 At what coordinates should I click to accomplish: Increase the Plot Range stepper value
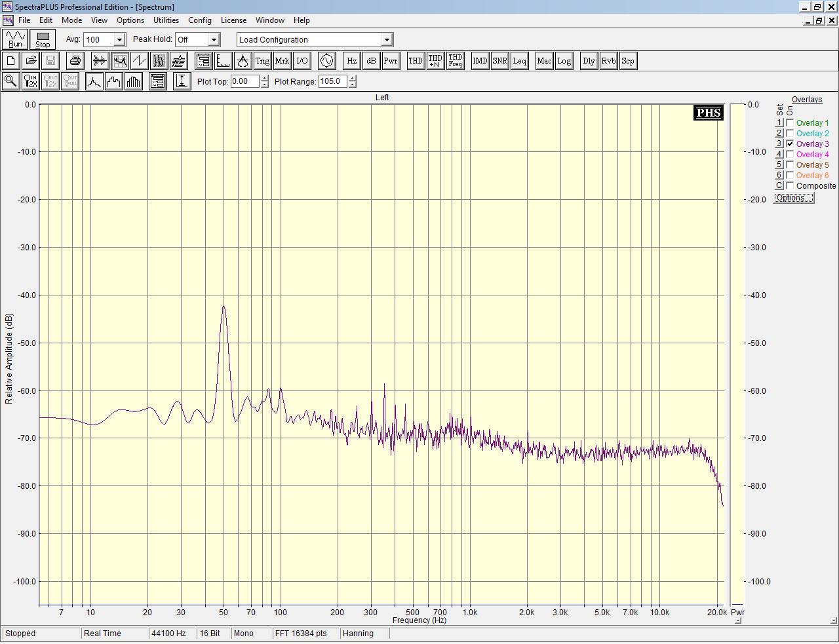click(353, 78)
